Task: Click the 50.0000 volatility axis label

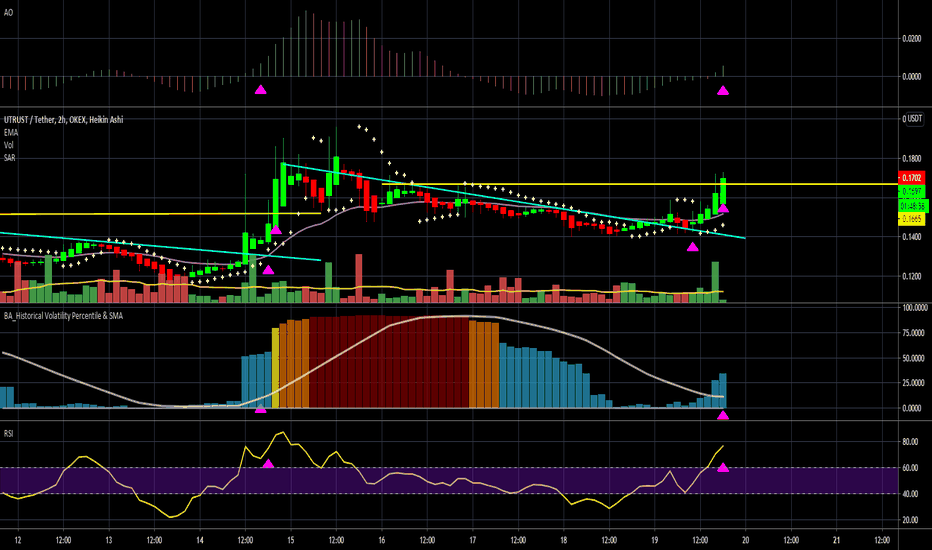Action: pos(914,359)
